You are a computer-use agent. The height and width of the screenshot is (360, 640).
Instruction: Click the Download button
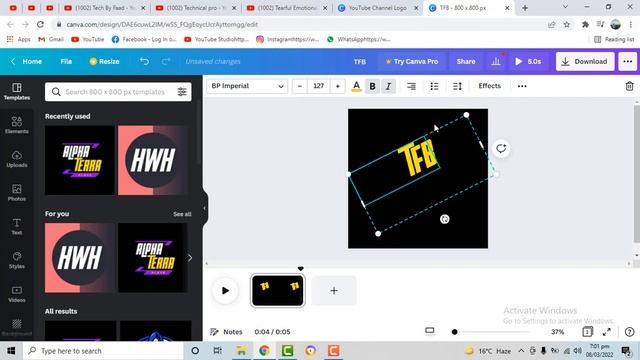click(x=585, y=61)
